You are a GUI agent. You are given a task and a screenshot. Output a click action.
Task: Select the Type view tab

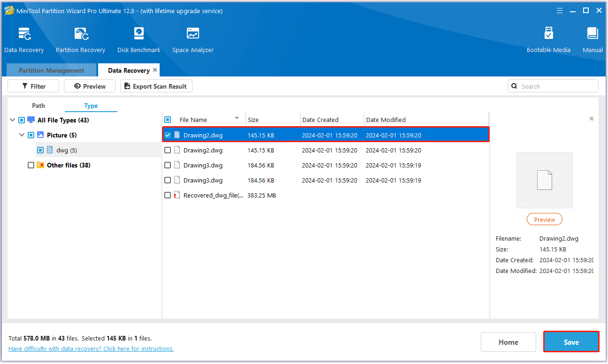[91, 106]
